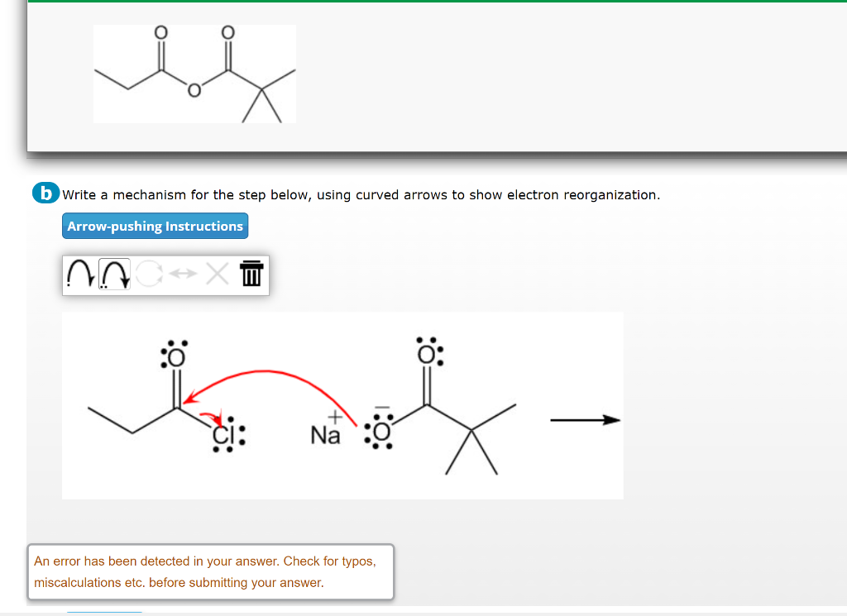Click the error detection message box

[x=210, y=571]
